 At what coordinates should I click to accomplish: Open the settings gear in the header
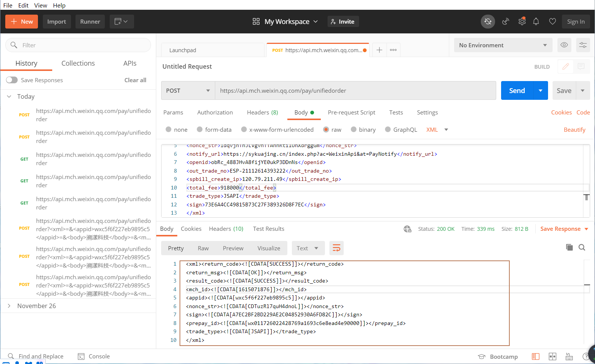[x=522, y=21]
